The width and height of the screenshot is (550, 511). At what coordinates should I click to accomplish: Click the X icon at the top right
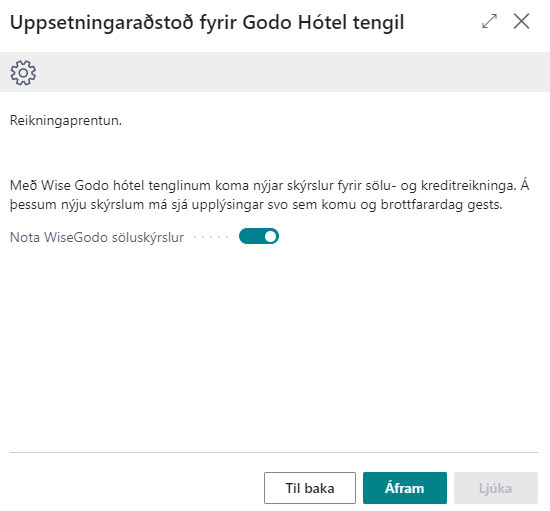tap(521, 21)
